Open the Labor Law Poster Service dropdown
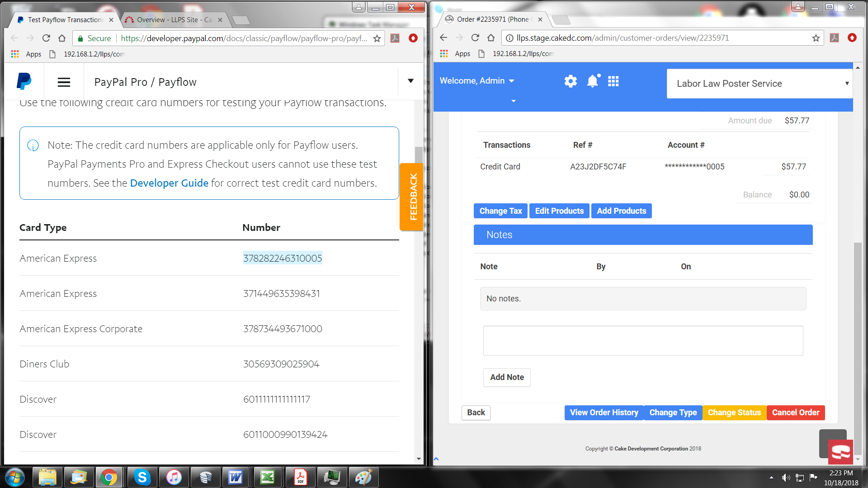The height and width of the screenshot is (488, 868). (759, 84)
